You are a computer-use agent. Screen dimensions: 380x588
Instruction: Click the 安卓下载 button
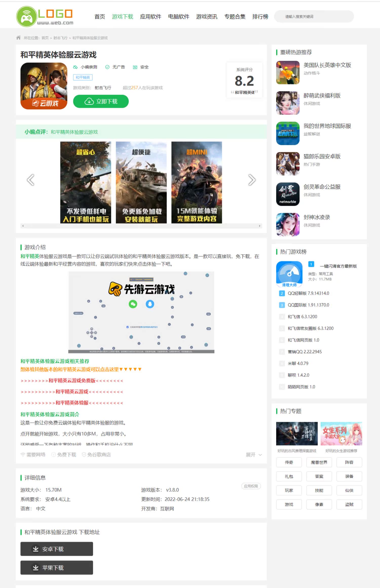point(57,549)
